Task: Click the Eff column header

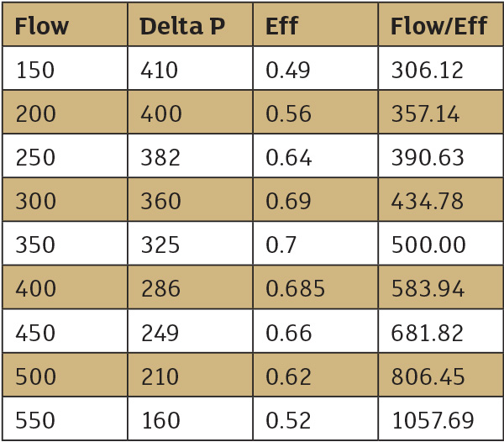Action: pyautogui.click(x=281, y=26)
